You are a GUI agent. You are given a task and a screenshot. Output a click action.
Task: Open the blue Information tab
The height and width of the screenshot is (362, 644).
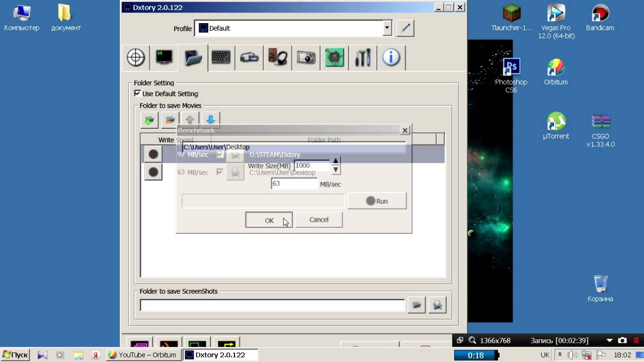(391, 58)
